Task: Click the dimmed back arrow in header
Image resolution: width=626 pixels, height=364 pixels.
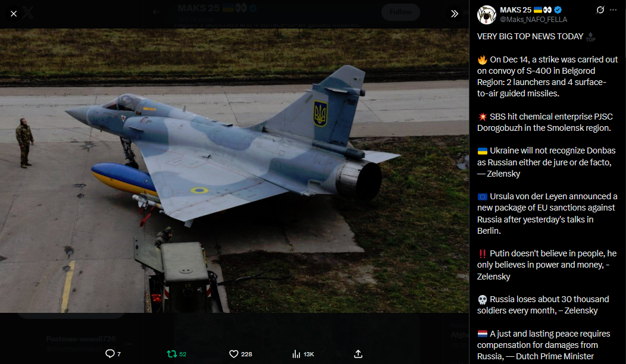Action: 156,12
